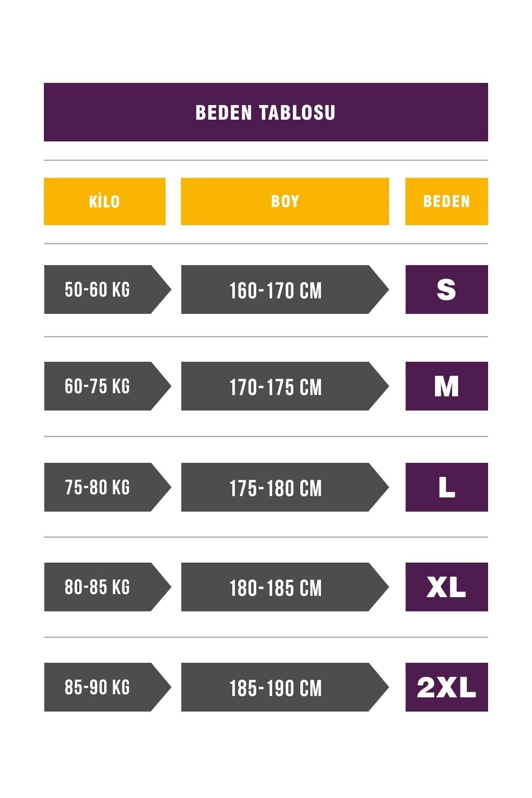Click the 85-90 KG weight label
The height and width of the screenshot is (798, 532).
point(98,687)
